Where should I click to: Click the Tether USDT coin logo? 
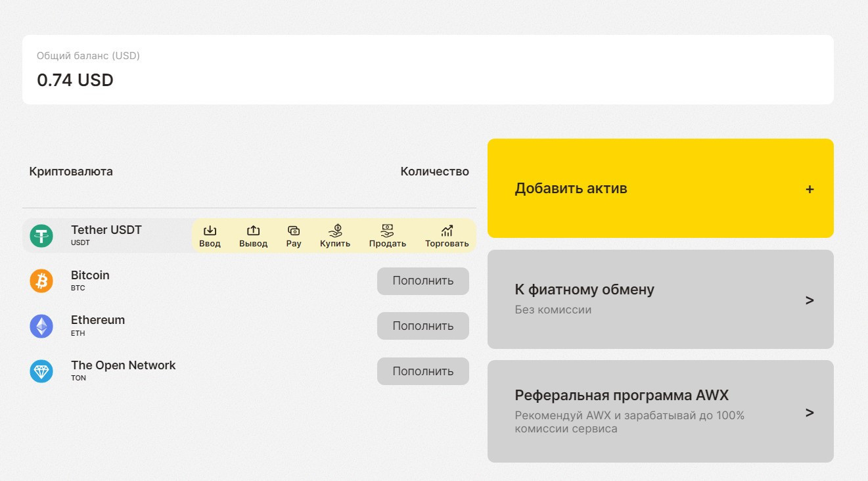pyautogui.click(x=41, y=236)
